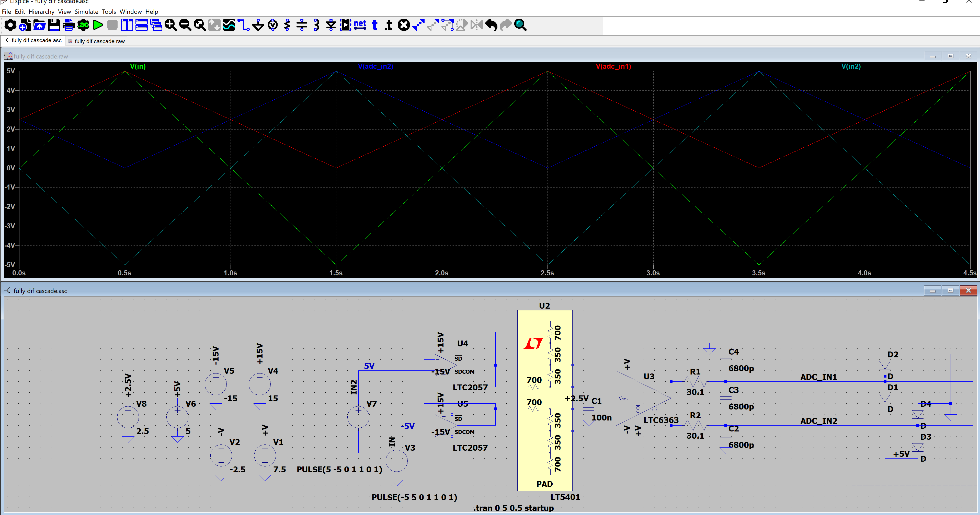Open the Hierarchy menu
Viewport: 980px width, 515px height.
(41, 12)
